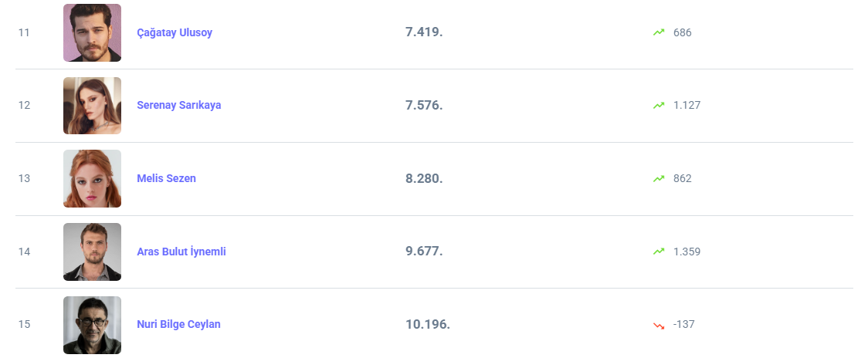Click the rising trend icon beside 1.359

tap(658, 252)
